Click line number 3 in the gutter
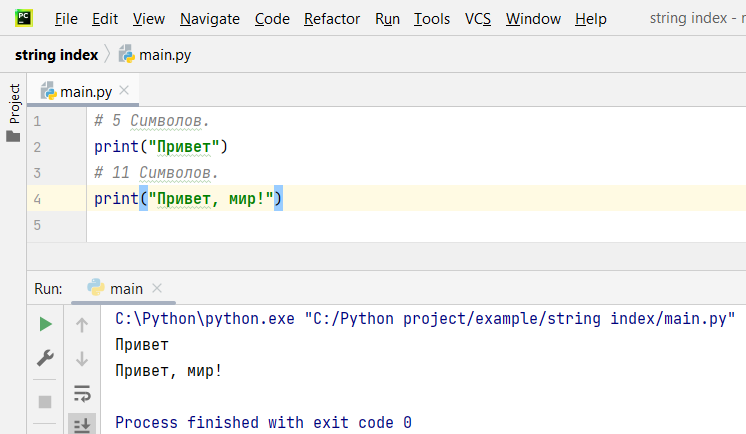The width and height of the screenshot is (746, 434). pyautogui.click(x=37, y=173)
